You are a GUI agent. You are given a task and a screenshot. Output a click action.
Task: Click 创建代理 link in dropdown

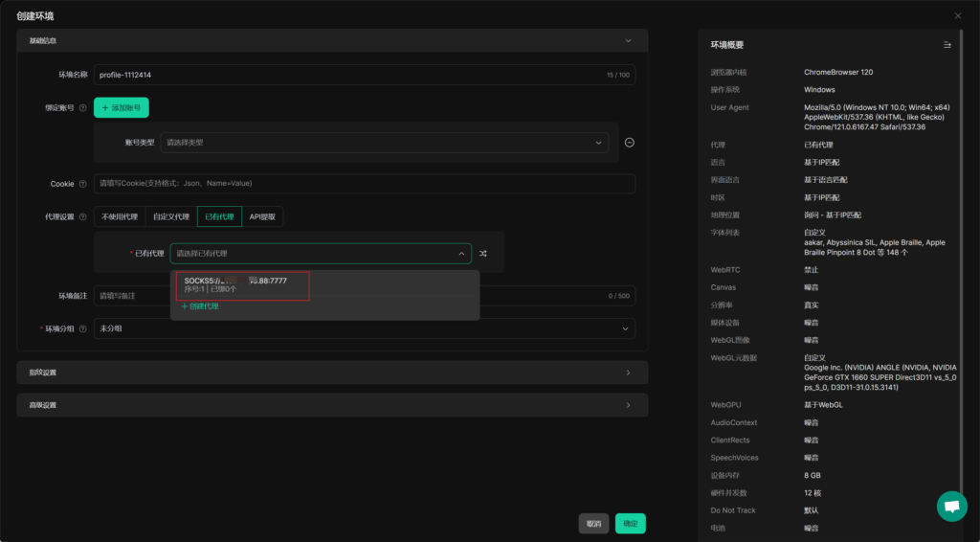(200, 306)
